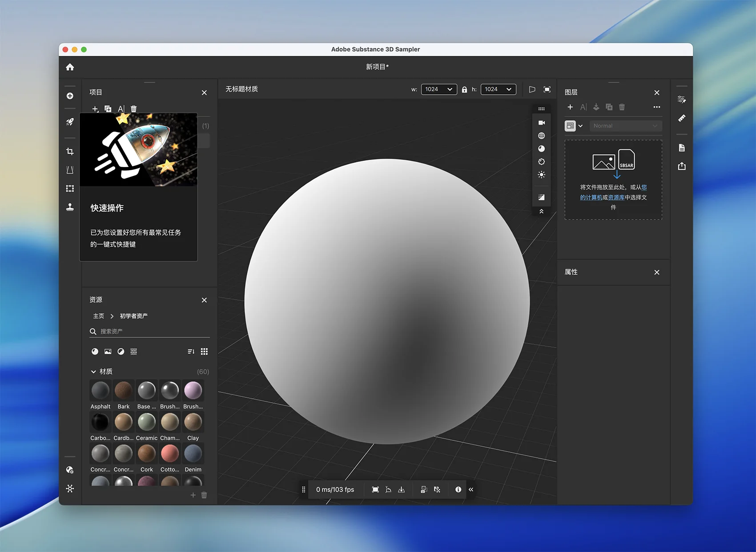Select the pink Cotton material swatch

tap(170, 454)
